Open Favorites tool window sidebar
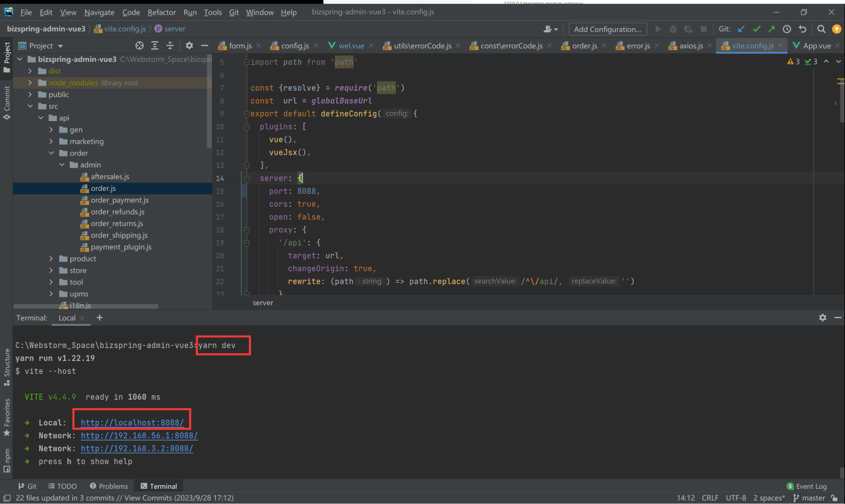 tap(7, 417)
